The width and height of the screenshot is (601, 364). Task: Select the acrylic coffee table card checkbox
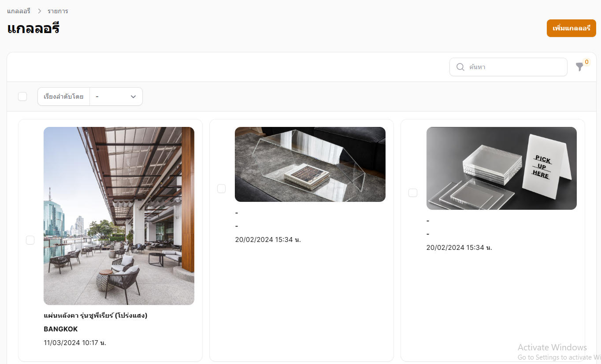[221, 189]
